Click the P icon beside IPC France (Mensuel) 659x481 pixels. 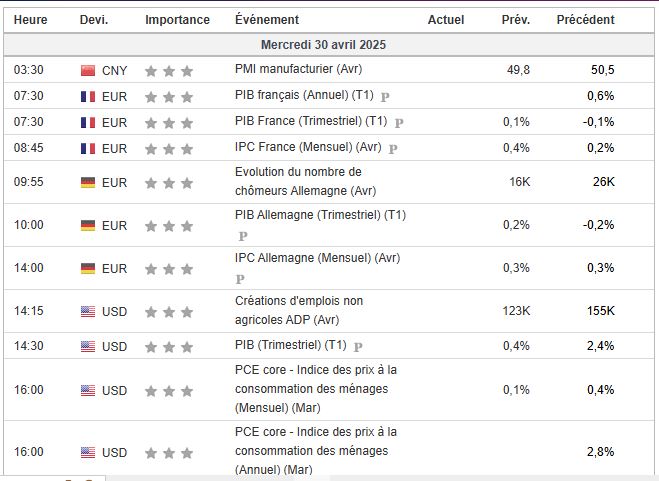[x=393, y=149]
